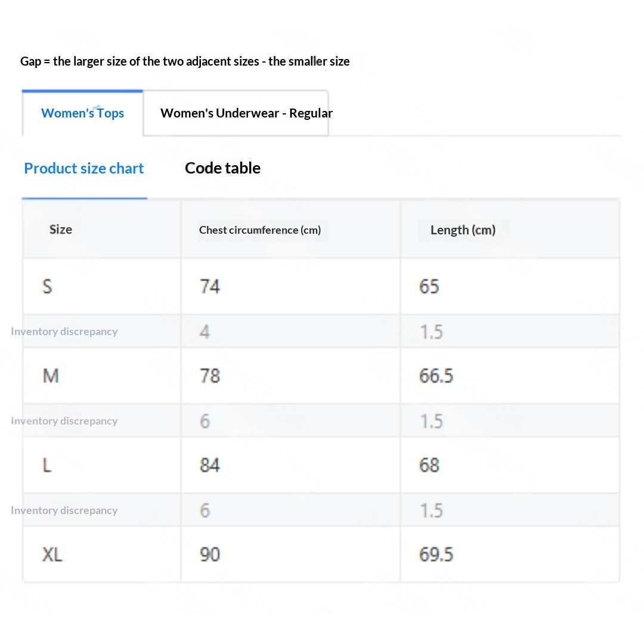Click length value 69.5 for size XL

[436, 555]
